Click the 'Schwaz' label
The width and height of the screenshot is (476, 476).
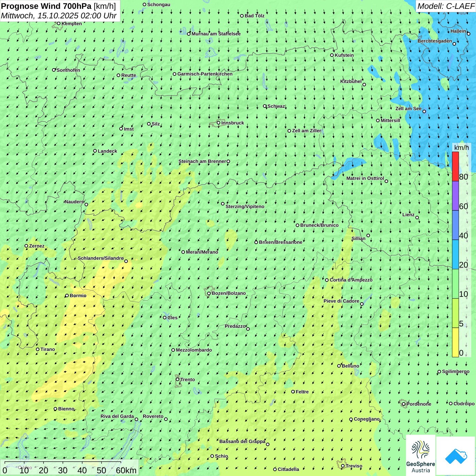pyautogui.click(x=276, y=106)
